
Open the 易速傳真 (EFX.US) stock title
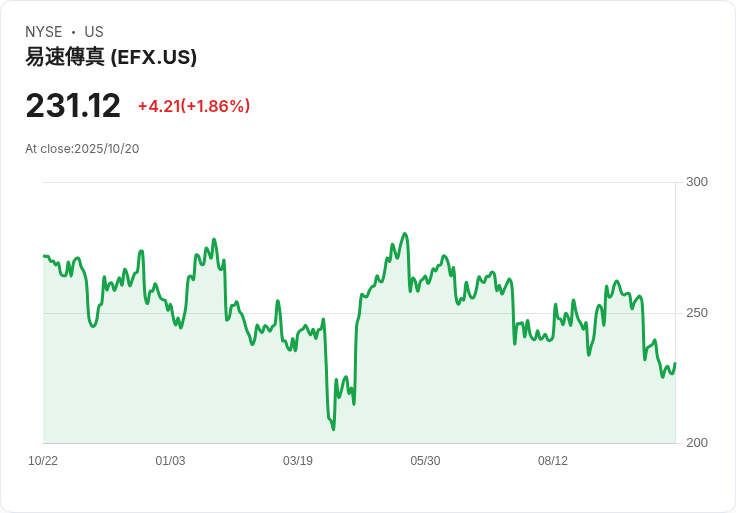point(111,58)
